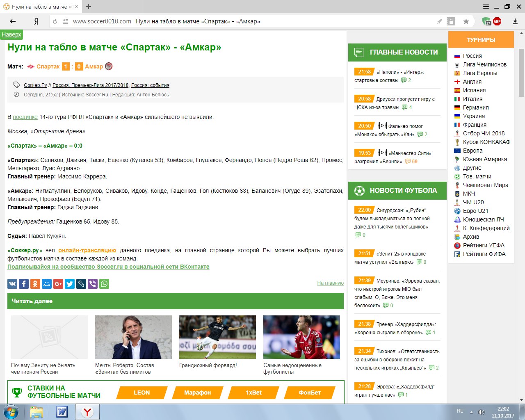Image resolution: width=525 pixels, height=420 pixels.
Task: Open the Adblock Plus extension icon
Action: pos(497,21)
